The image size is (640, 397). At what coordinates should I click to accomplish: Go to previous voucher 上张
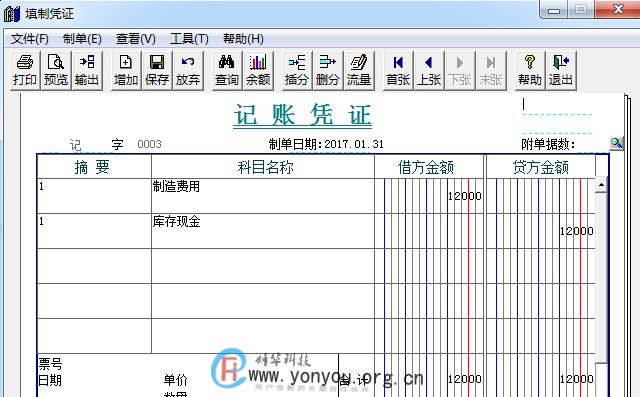coord(429,70)
